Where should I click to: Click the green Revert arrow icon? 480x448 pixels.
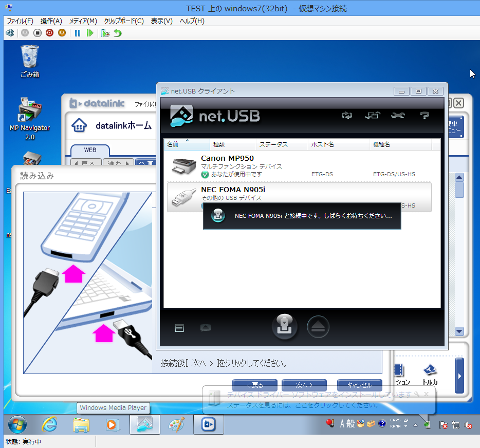click(x=118, y=33)
